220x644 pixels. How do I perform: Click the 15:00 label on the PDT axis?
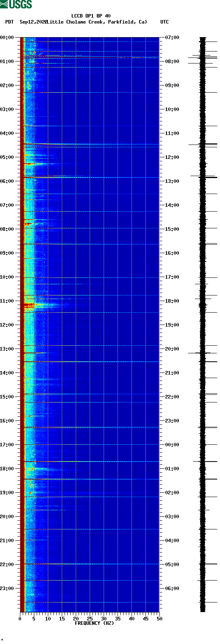pos(7,397)
